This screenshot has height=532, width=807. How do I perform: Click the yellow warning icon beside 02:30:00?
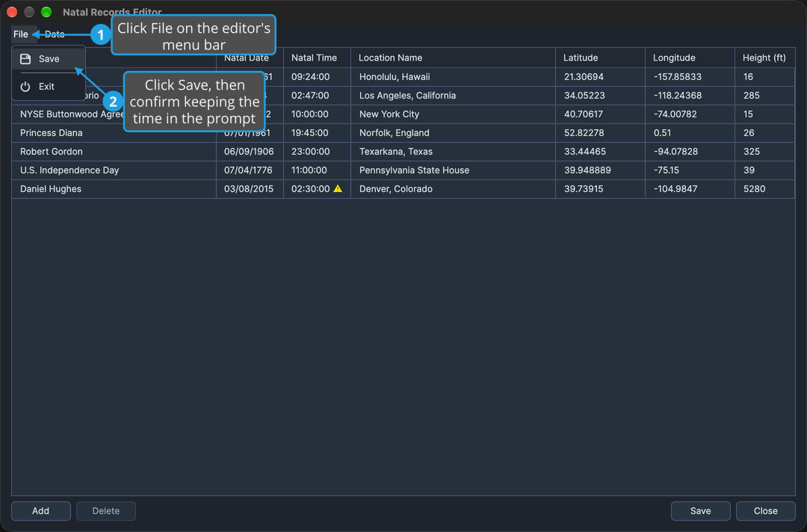pyautogui.click(x=338, y=189)
